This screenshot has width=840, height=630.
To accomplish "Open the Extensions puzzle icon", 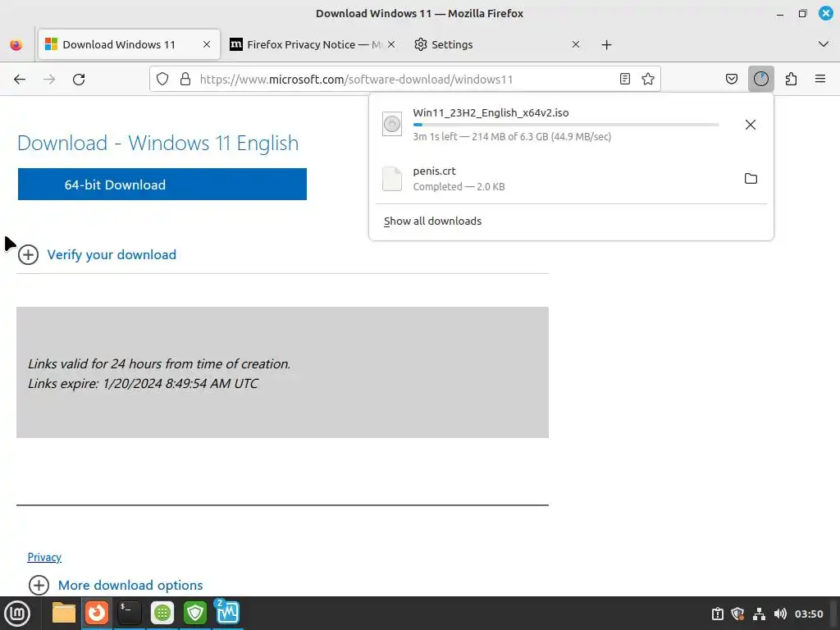I will tap(791, 80).
